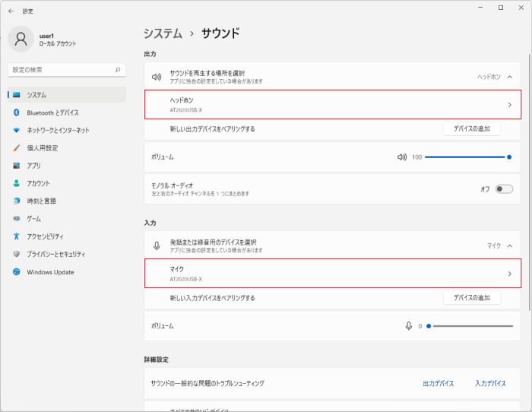Click the output volume slider track
Screen dimensions: 532x412
pos(467,157)
